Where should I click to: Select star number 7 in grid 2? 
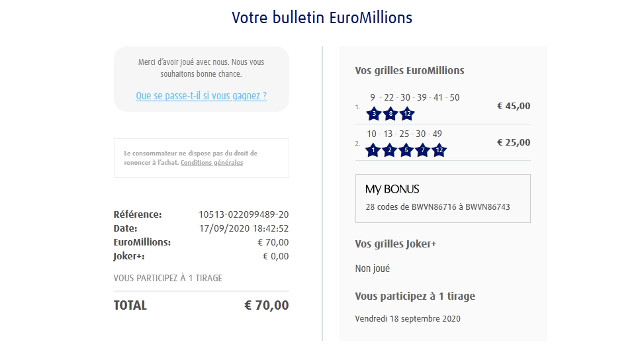[422, 150]
